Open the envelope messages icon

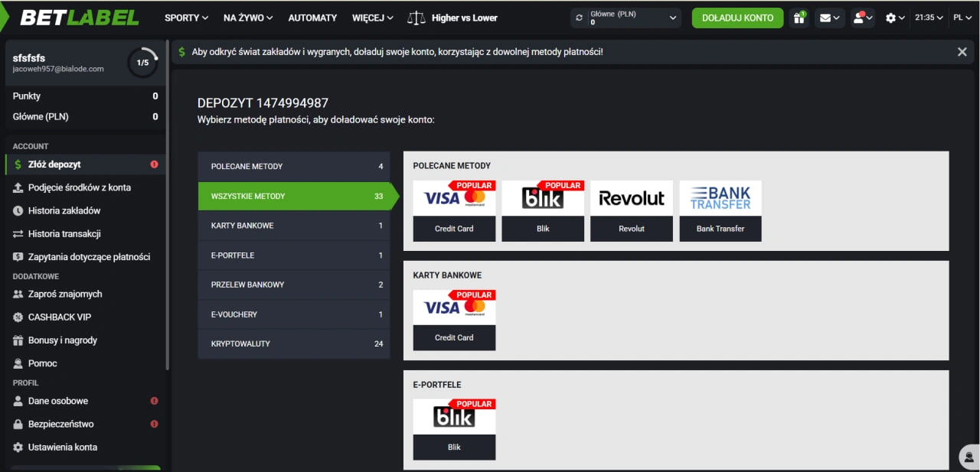[829, 18]
